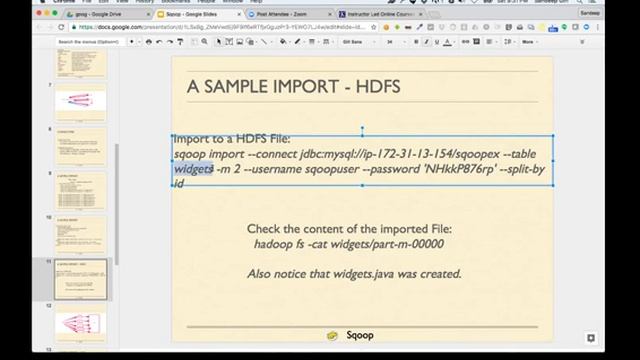Select slide 8 thumbnail

click(80, 147)
